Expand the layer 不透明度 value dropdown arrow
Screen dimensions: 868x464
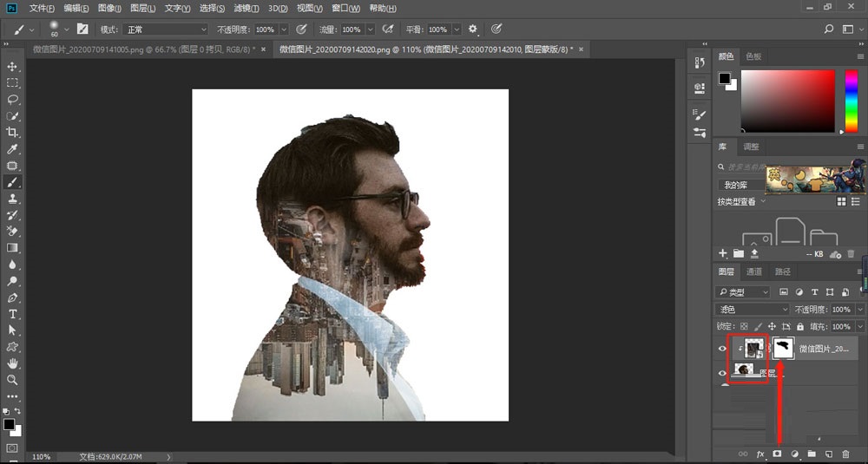tap(859, 310)
